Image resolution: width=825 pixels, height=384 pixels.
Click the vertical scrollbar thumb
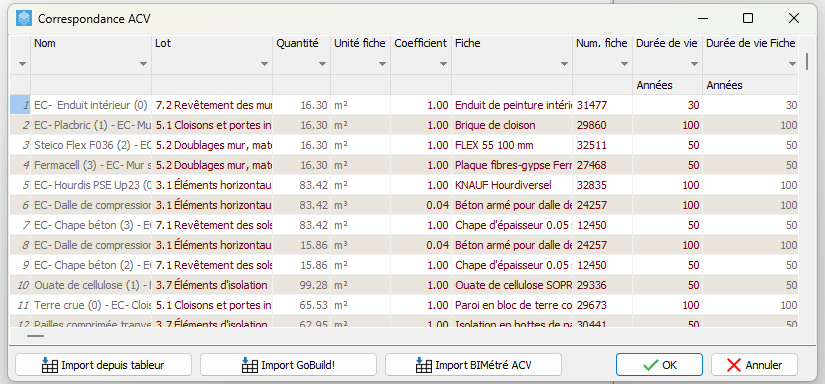click(807, 61)
